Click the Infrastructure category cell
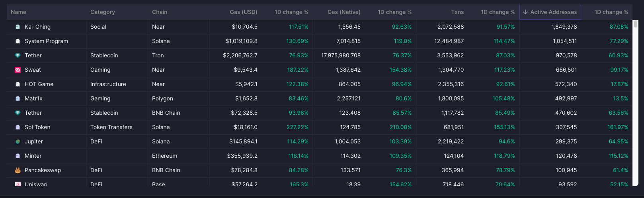The width and height of the screenshot is (644, 198). pos(108,84)
